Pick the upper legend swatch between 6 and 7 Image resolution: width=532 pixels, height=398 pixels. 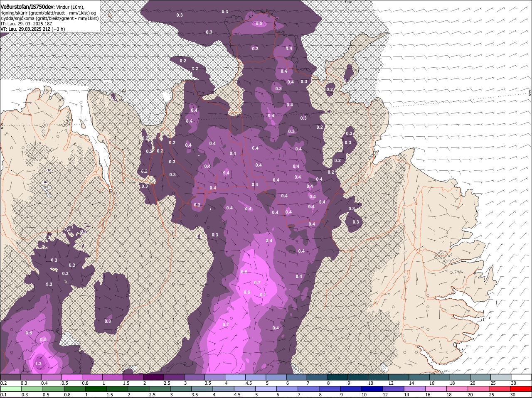(x=296, y=377)
